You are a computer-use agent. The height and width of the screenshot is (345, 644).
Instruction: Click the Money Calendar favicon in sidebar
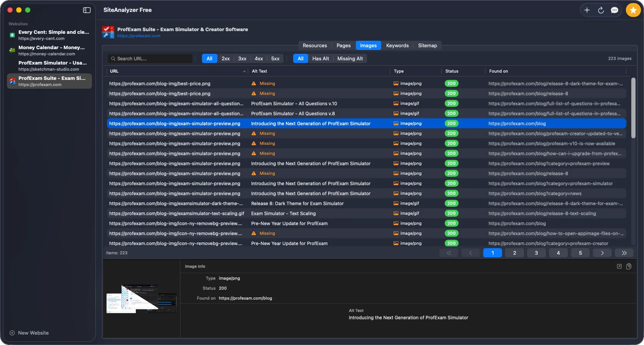(x=12, y=50)
